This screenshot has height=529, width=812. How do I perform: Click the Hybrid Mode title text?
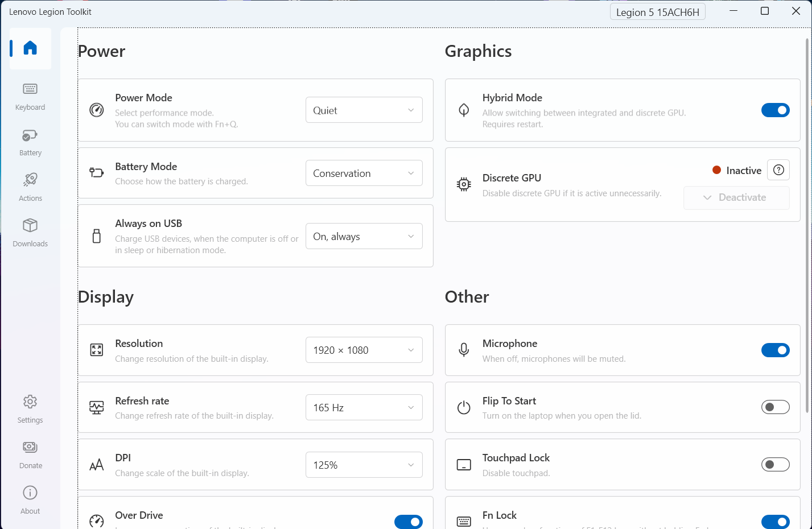[x=512, y=98]
